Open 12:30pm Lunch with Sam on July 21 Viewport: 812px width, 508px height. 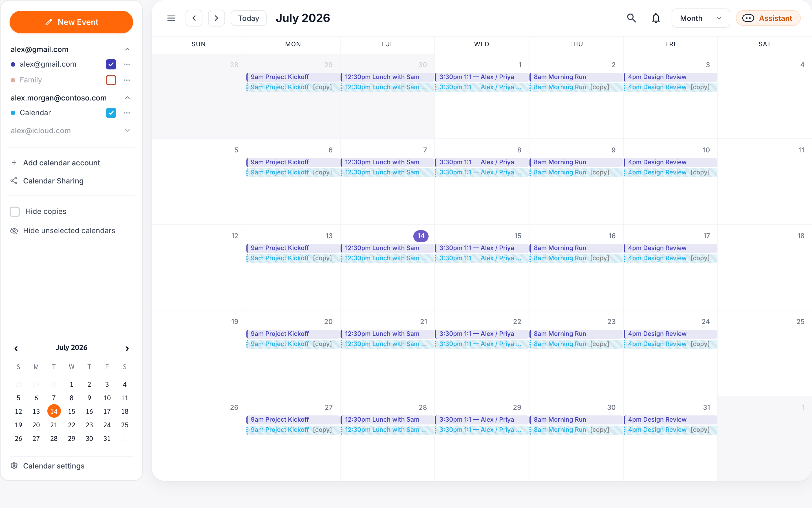point(387,334)
